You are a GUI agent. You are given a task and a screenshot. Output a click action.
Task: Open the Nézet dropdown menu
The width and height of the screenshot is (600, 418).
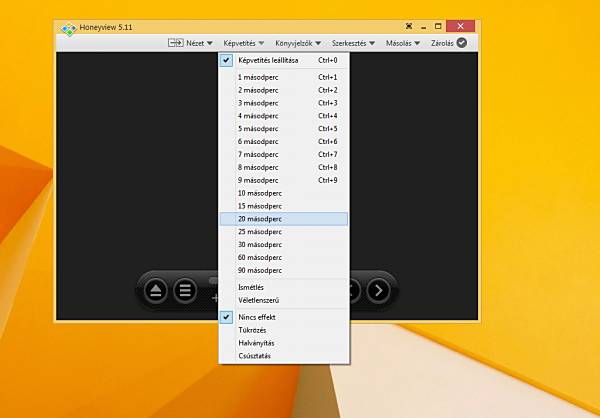tap(199, 43)
